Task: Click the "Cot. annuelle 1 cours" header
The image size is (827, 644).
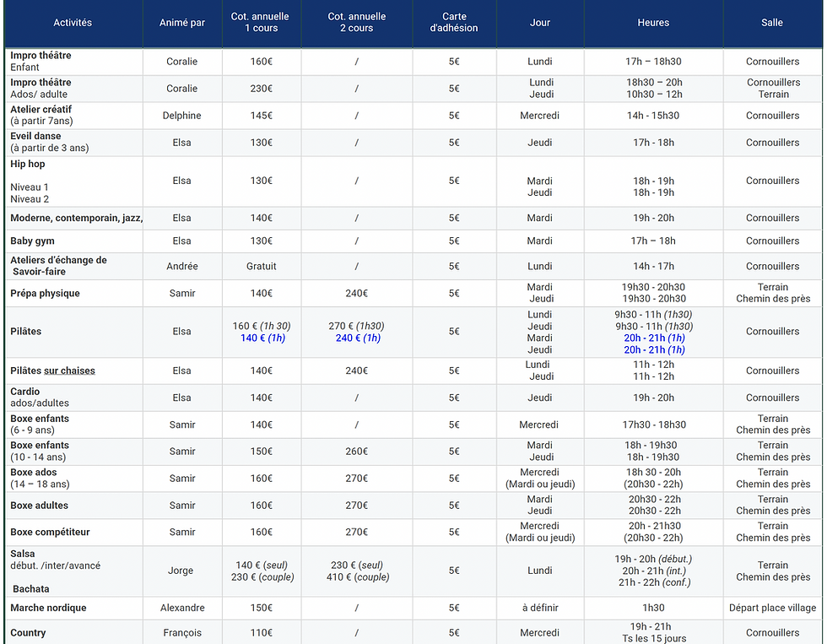Action: coord(261,22)
